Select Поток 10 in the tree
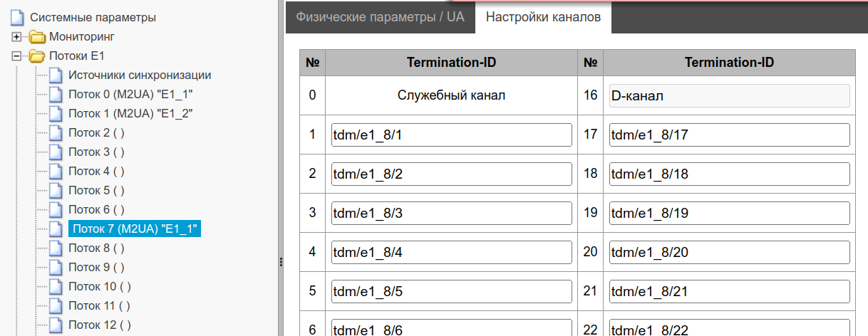This screenshot has width=868, height=336. [x=99, y=286]
